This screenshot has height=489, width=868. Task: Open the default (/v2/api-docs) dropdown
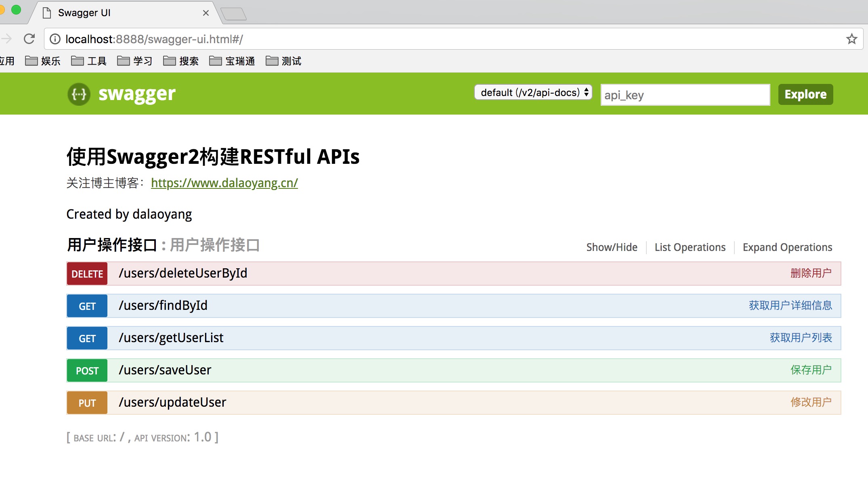pos(533,92)
